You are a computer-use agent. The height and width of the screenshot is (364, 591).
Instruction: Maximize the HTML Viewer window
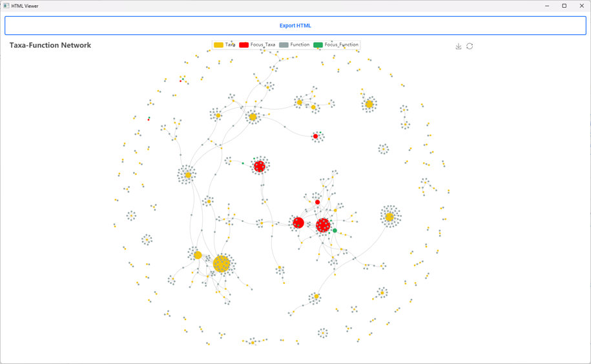565,6
